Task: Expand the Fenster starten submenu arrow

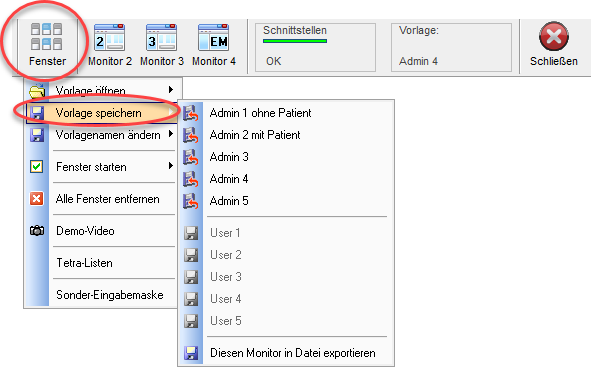Action: 171,166
